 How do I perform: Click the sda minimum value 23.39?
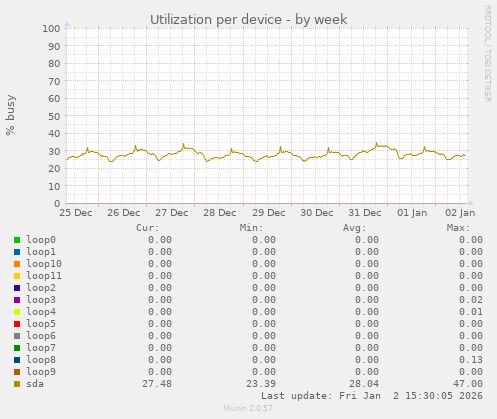261,384
